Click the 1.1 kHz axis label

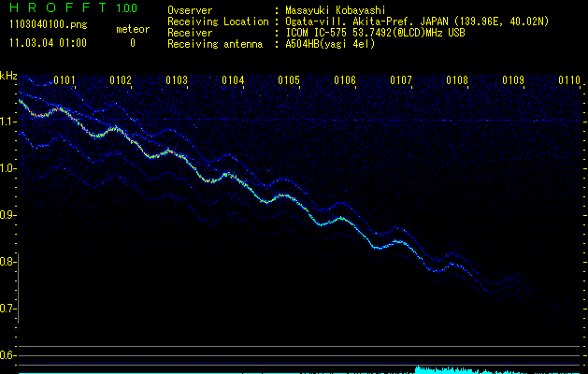[x=7, y=122]
